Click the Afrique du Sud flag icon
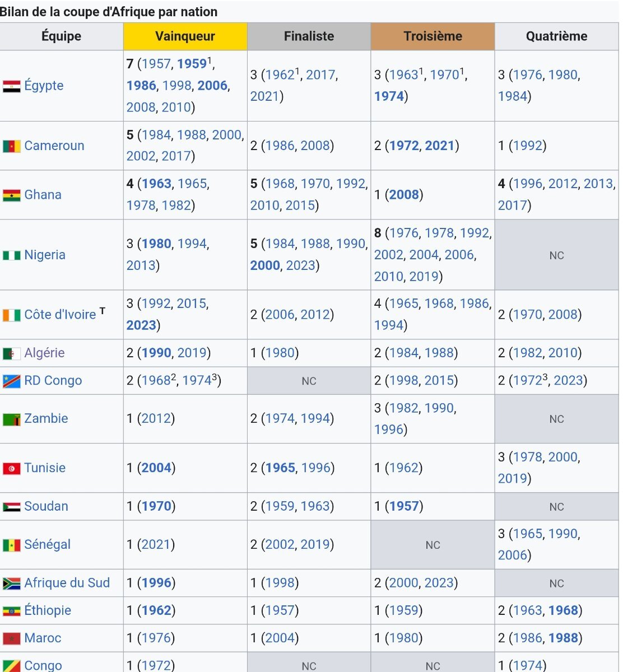623x672 pixels. [x=12, y=584]
